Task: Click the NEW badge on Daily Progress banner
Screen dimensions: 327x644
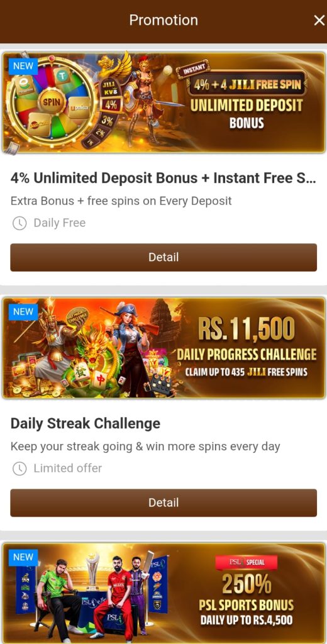Action: pyautogui.click(x=23, y=312)
